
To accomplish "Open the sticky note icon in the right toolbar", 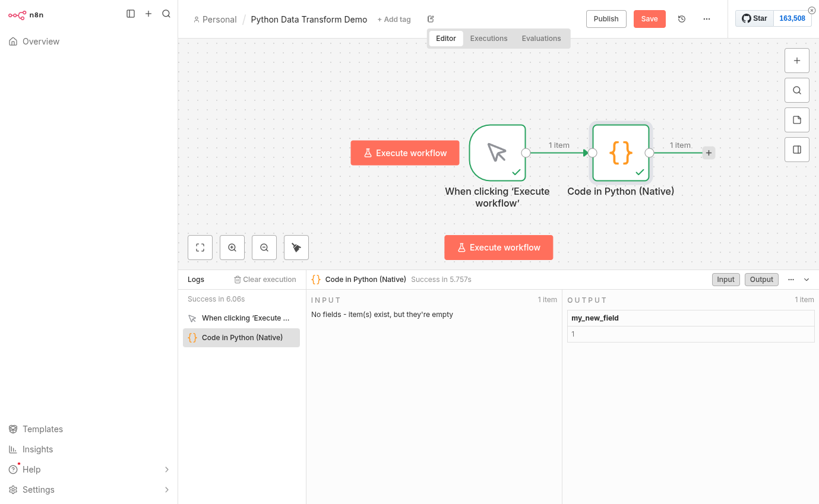I will (x=796, y=119).
